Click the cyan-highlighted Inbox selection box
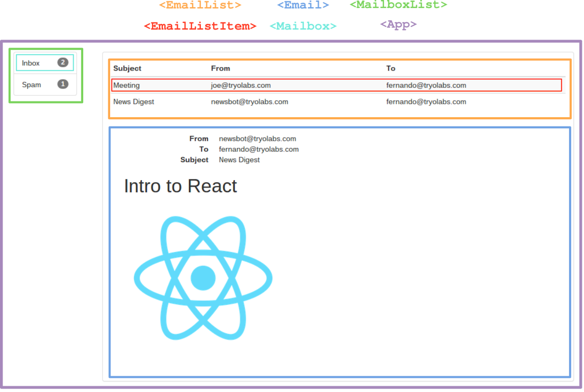The width and height of the screenshot is (584, 392). 44,63
